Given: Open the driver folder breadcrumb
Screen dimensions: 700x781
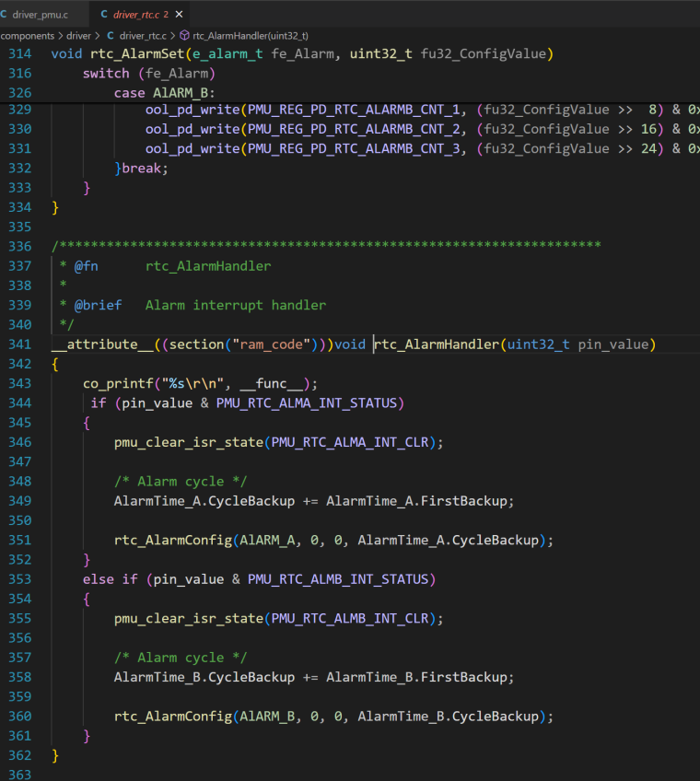Looking at the screenshot, I should point(78,36).
